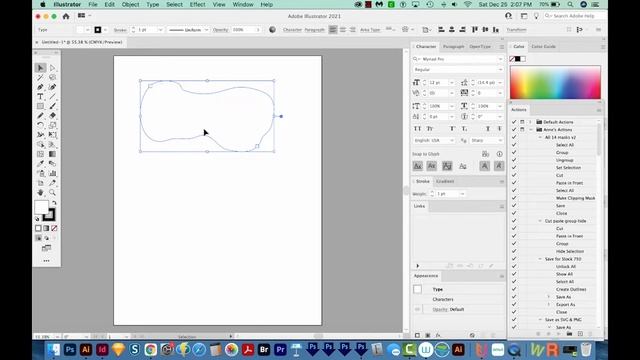Select the Hand tool
This screenshot has width=640, height=360.
tap(40, 192)
